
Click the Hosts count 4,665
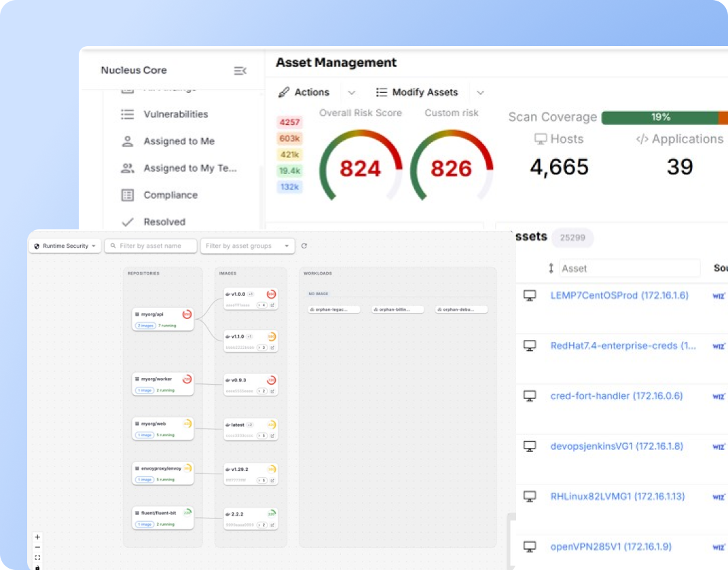point(559,167)
